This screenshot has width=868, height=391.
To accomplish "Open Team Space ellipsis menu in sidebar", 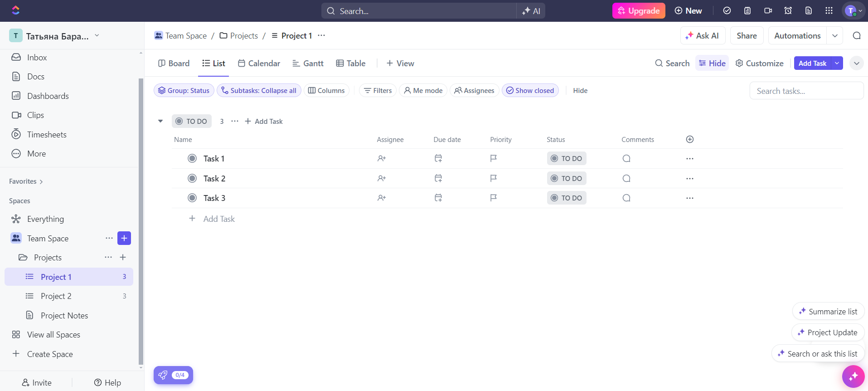I will pos(109,238).
